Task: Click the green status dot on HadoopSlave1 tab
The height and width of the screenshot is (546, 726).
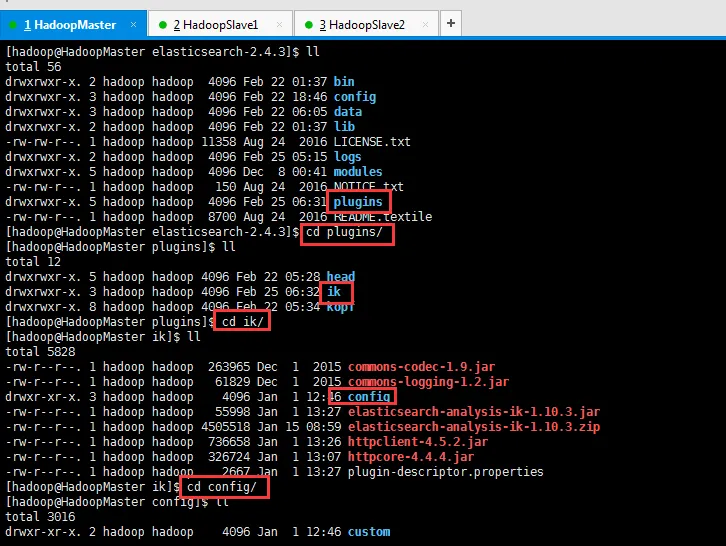Action: pos(163,25)
